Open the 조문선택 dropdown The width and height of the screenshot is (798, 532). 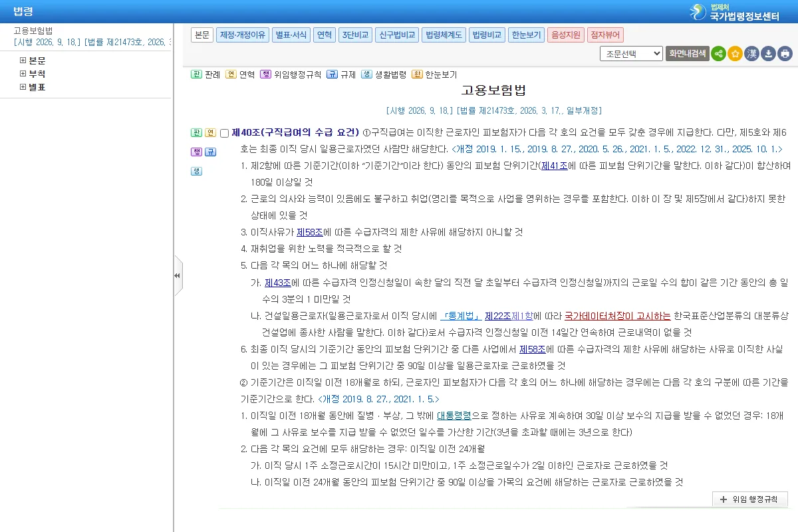631,54
